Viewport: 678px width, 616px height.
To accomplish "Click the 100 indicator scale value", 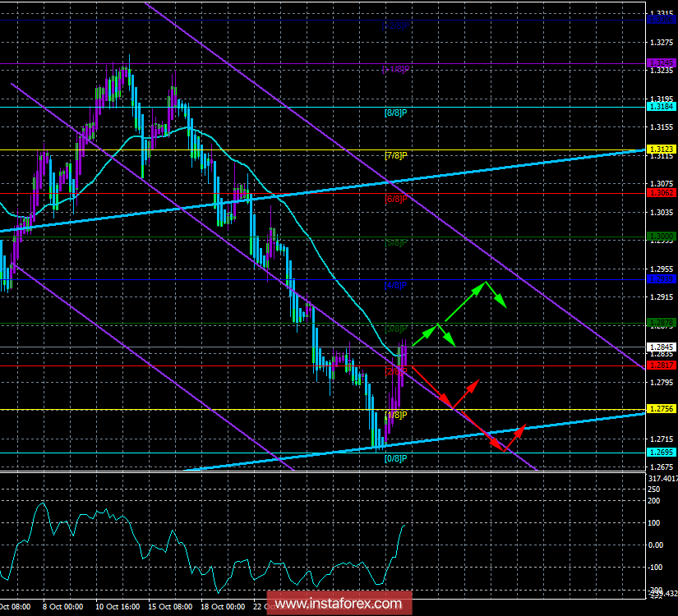I will tap(654, 523).
